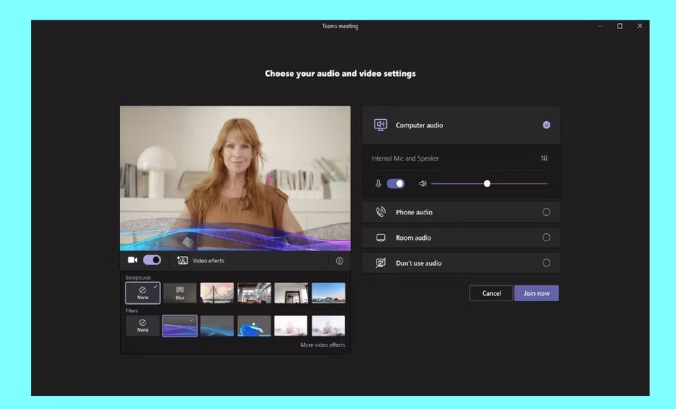
Task: Open audio device settings sliders icon
Action: 544,158
